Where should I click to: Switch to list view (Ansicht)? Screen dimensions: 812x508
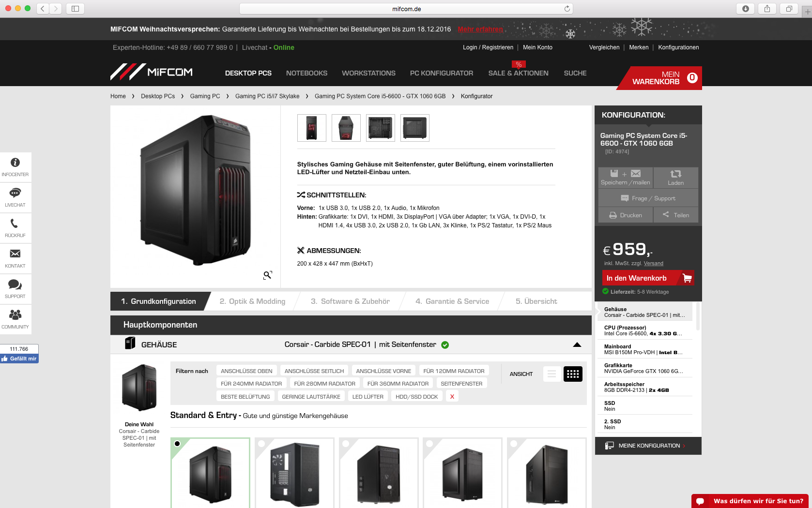click(552, 374)
